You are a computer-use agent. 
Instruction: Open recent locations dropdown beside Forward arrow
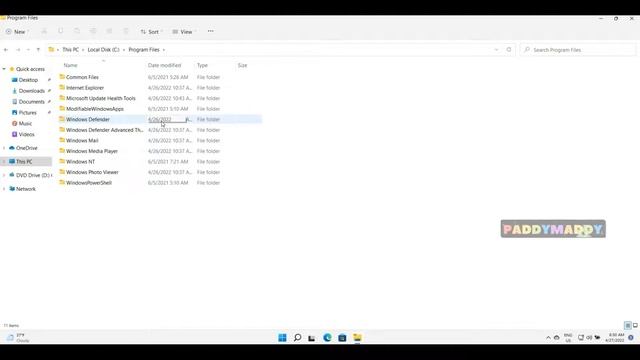[x=28, y=50]
